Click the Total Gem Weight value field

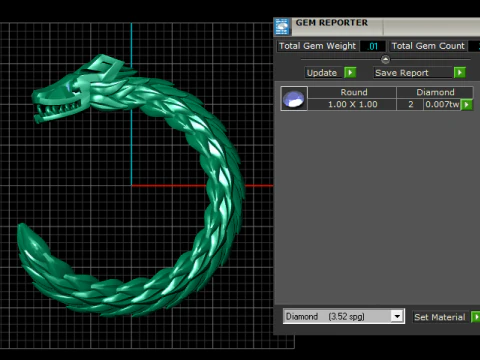click(373, 46)
